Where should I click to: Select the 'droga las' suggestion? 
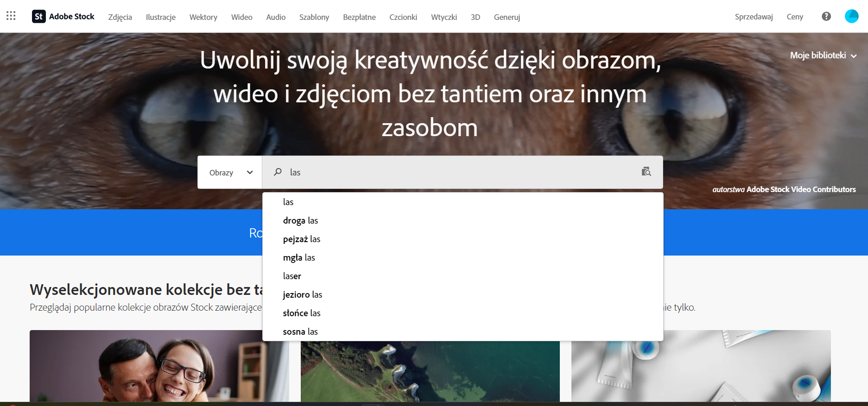click(463, 220)
